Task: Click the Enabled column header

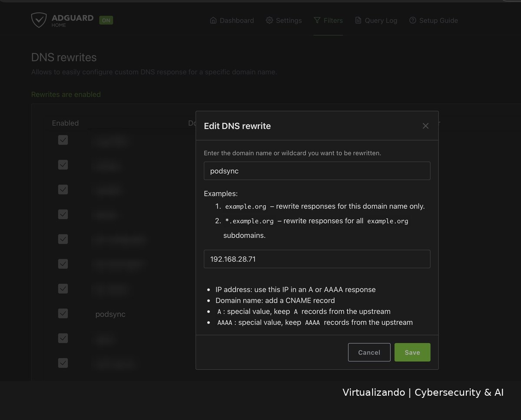Action: [65, 123]
